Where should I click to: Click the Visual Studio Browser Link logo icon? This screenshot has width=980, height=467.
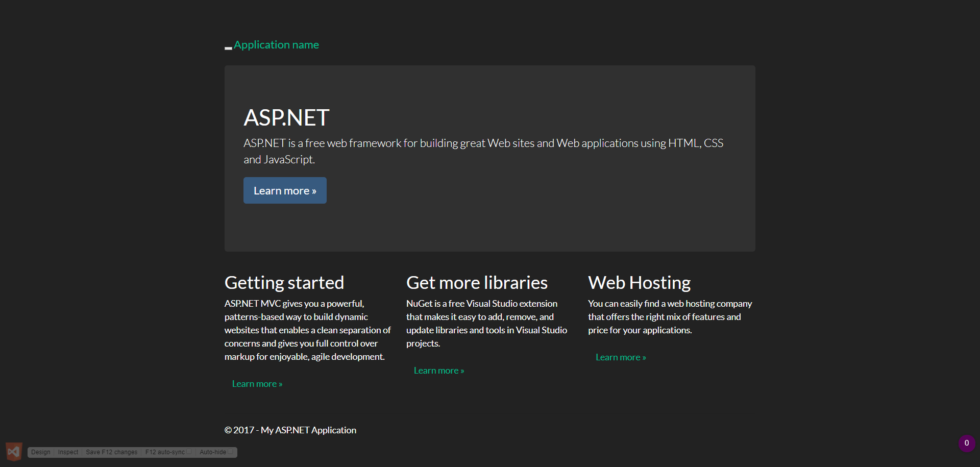coord(14,452)
